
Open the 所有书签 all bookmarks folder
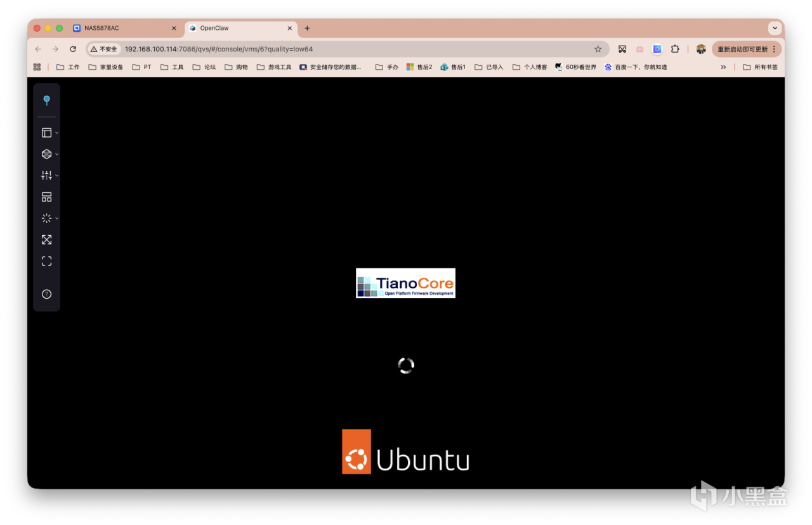[x=760, y=67]
